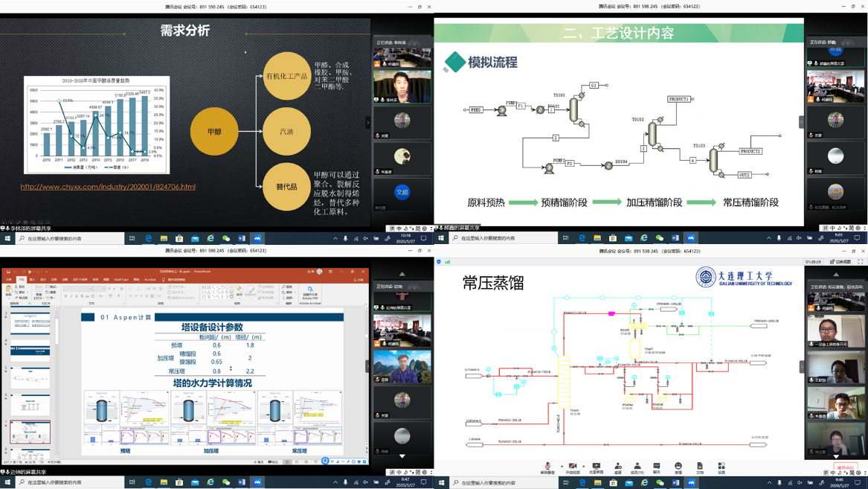Select the 开始 tab in PowerPoint ribbon

click(x=21, y=280)
